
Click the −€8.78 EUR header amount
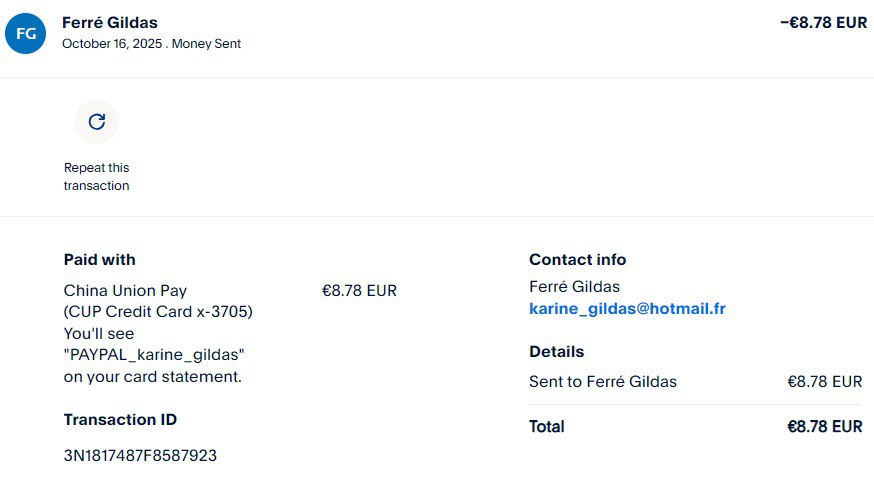pos(823,23)
